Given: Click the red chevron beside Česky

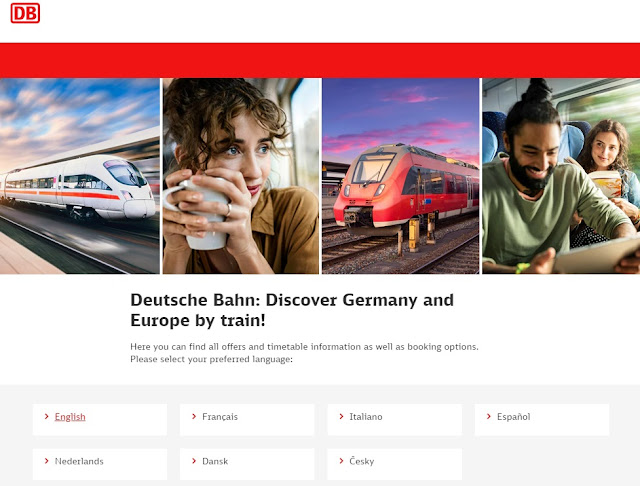Looking at the screenshot, I should coord(341,461).
